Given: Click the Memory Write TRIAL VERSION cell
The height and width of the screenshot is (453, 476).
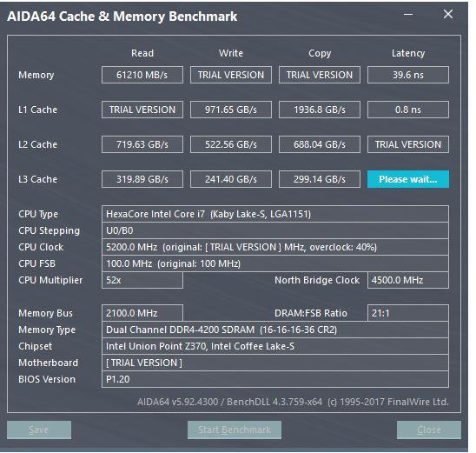Looking at the screenshot, I should [231, 75].
